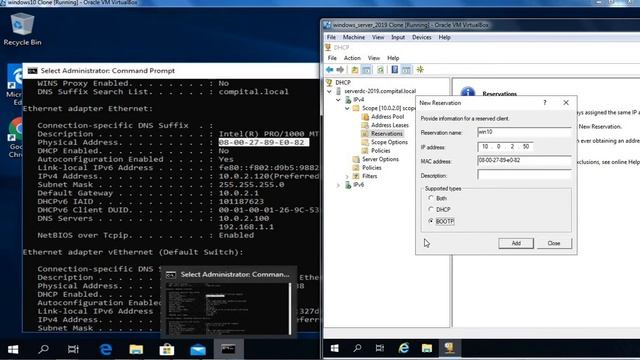Screen dimensions: 640x360
Task: Open the DHCP console Help menu
Action: coord(393,58)
